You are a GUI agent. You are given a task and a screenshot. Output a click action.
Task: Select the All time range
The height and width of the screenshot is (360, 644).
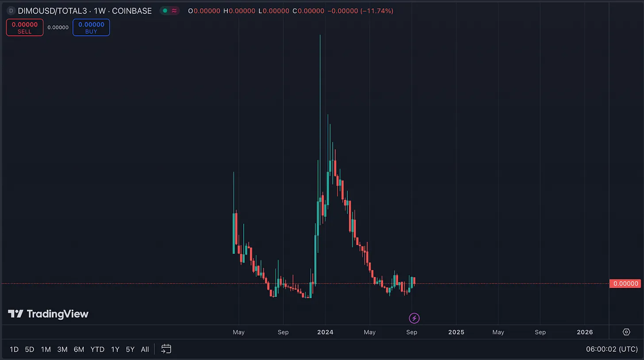[x=145, y=349]
